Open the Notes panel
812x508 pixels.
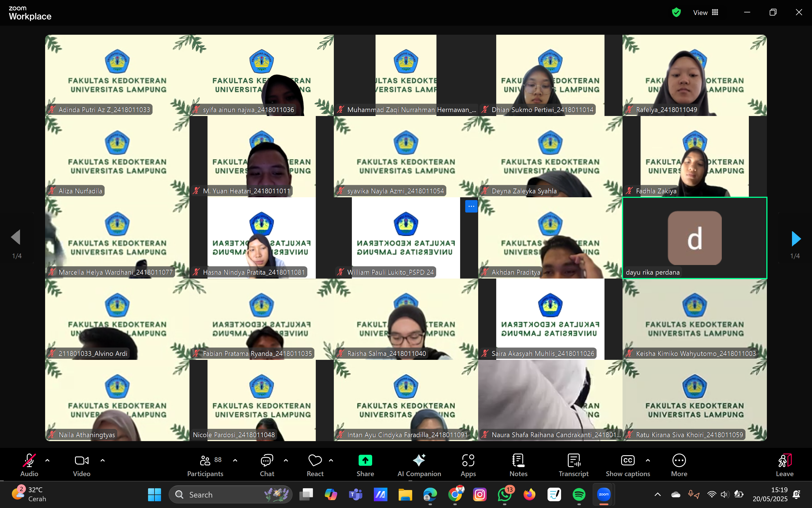tap(518, 465)
